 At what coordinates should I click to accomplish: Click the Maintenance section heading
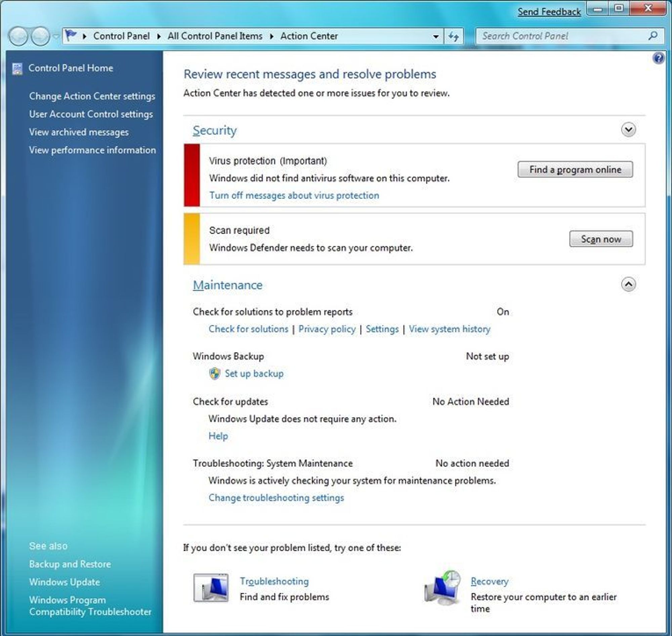coord(227,285)
